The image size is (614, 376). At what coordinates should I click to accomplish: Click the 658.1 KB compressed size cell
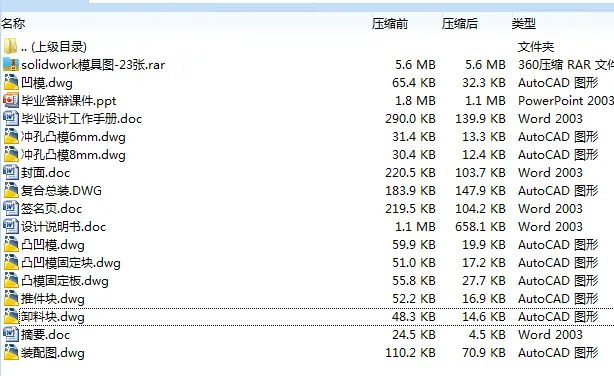click(480, 227)
